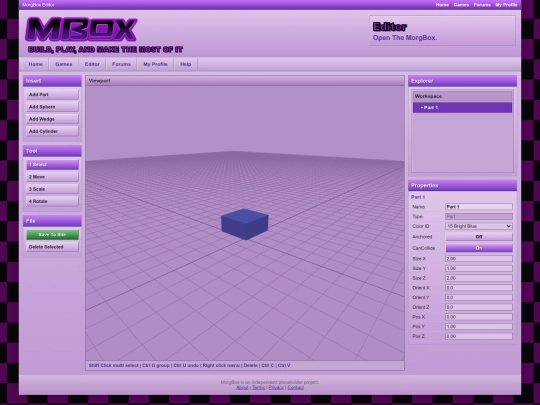The height and width of the screenshot is (405, 540).
Task: Click the Properties panel header
Action: pyautogui.click(x=463, y=185)
